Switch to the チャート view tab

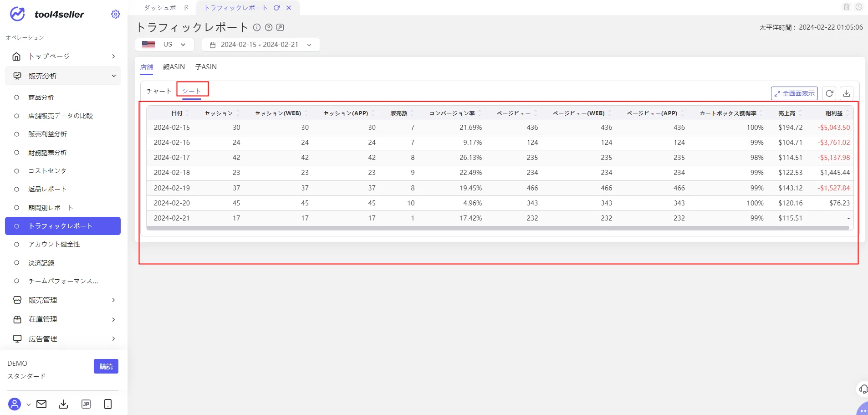click(x=159, y=91)
